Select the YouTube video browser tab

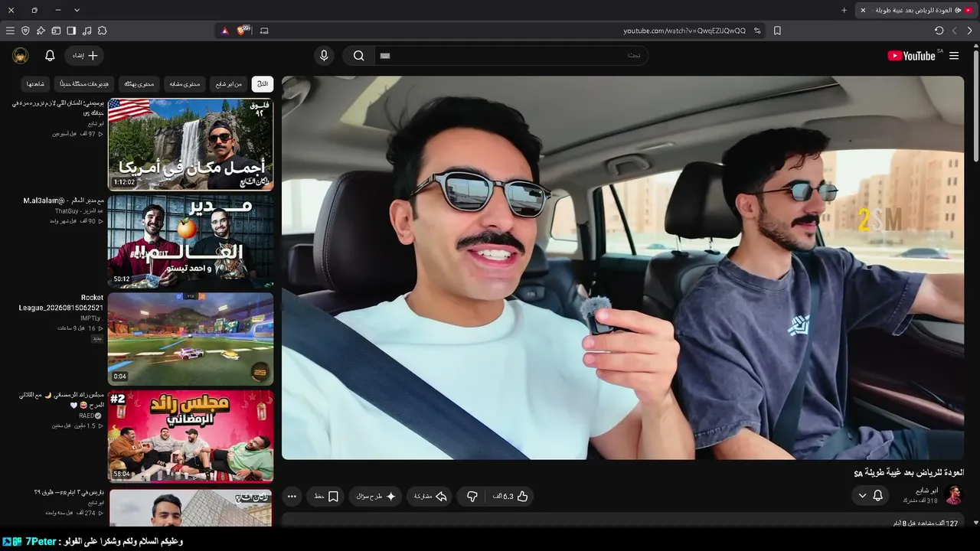tap(915, 10)
